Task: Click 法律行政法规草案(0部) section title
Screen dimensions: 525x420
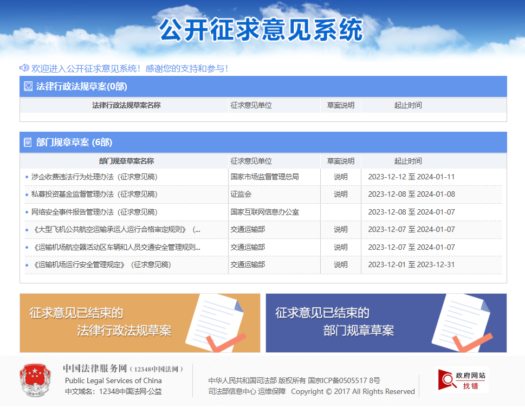Action: tap(82, 86)
